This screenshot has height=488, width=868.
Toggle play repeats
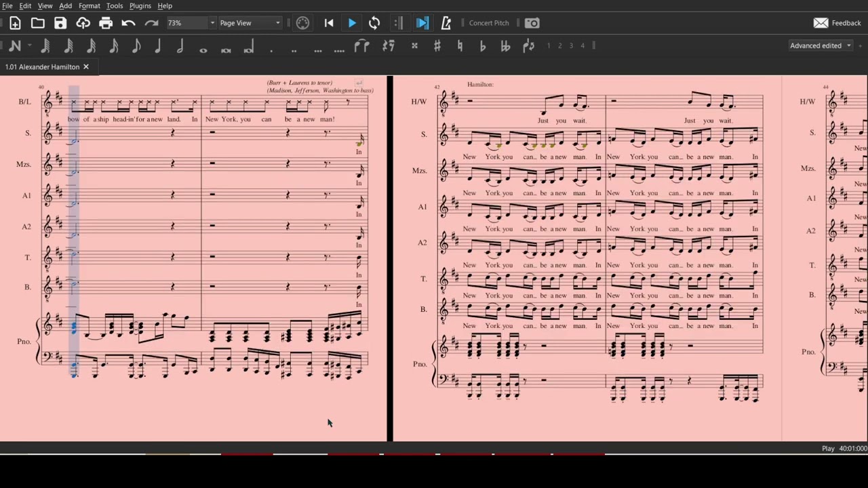click(x=399, y=23)
